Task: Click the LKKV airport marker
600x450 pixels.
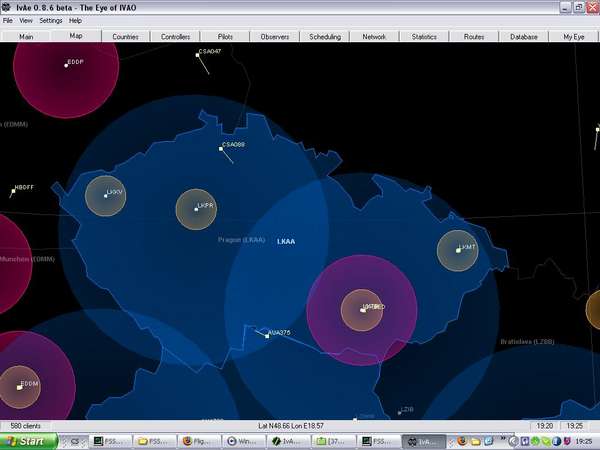Action: (105, 195)
